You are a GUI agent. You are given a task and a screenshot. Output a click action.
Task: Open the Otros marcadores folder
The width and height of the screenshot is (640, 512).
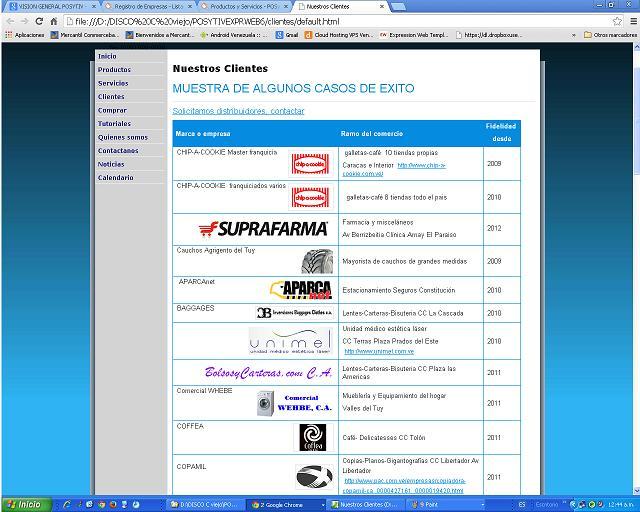tap(611, 35)
